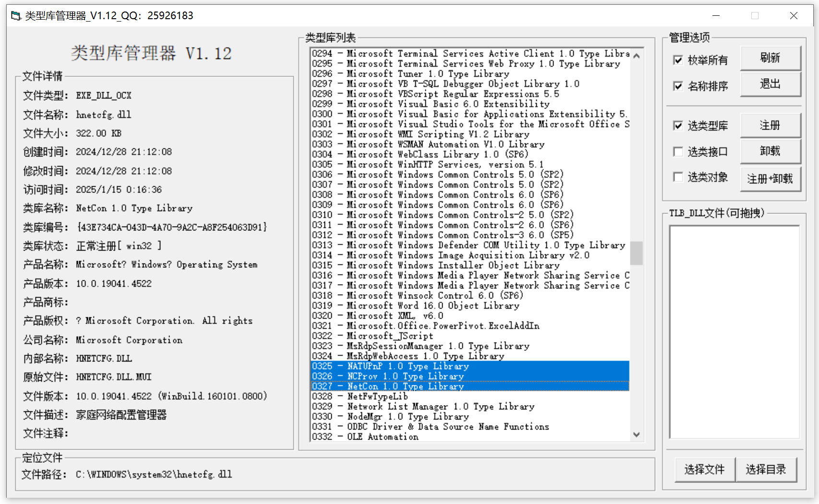Select row 0312 Common Controls-3 6.0 (SP5)
This screenshot has height=504, width=819.
(x=470, y=235)
